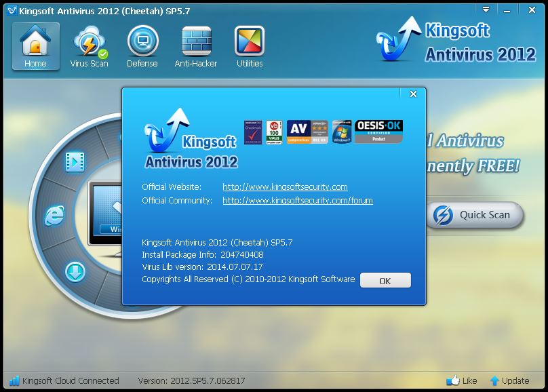Click the title bar app icon
The width and height of the screenshot is (548, 392).
pos(12,11)
